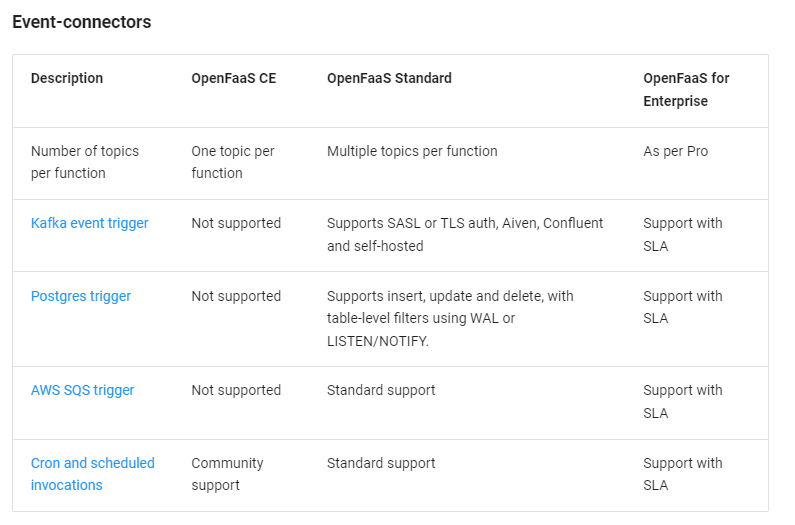Click the 'Supports insert, update and delete' cell
Screen dimensions: 795x525
450,318
